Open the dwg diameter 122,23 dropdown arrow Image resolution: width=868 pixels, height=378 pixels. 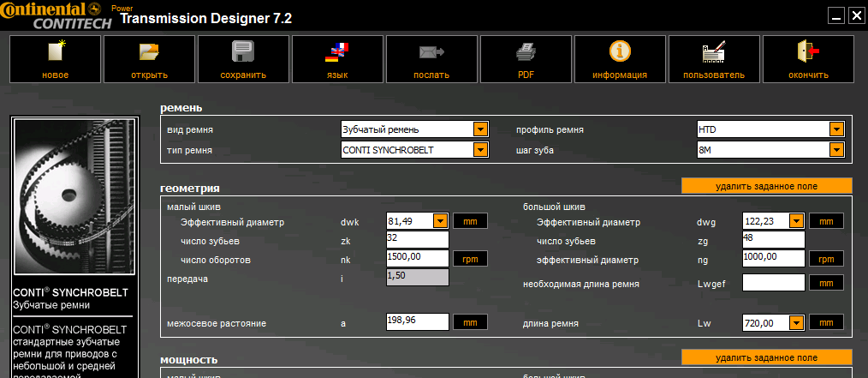[796, 221]
